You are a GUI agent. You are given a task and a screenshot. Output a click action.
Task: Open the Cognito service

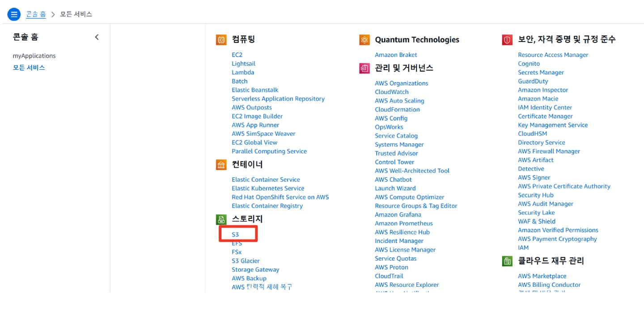529,63
